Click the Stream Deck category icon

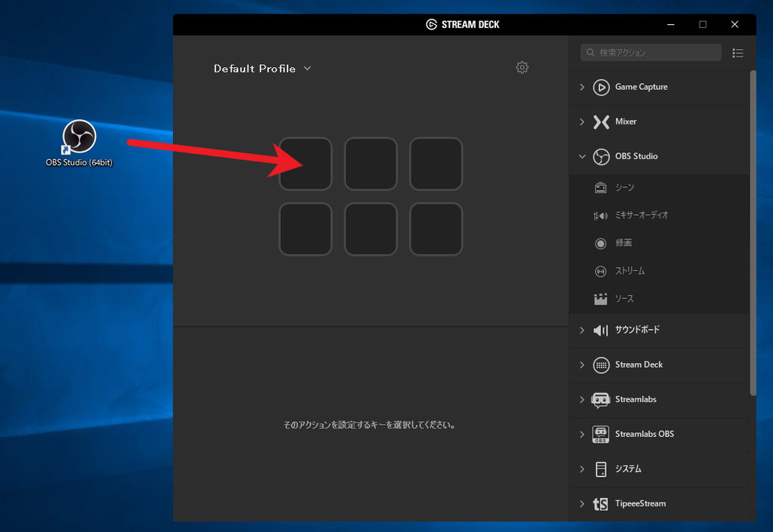601,365
